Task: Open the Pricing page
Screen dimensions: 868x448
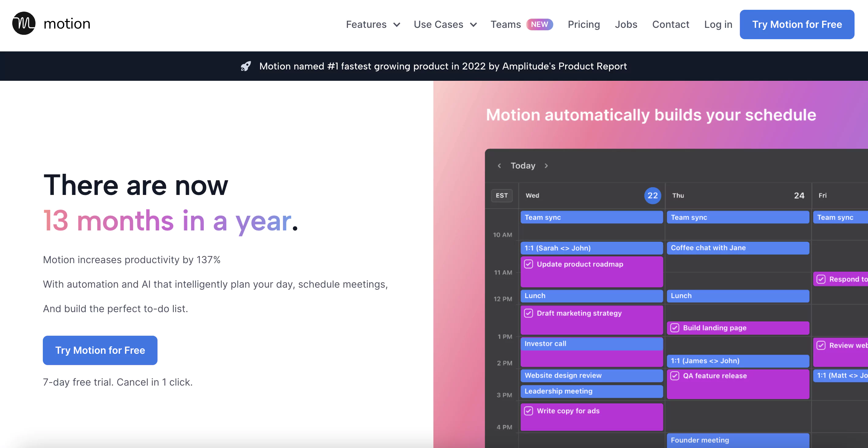Action: 584,24
